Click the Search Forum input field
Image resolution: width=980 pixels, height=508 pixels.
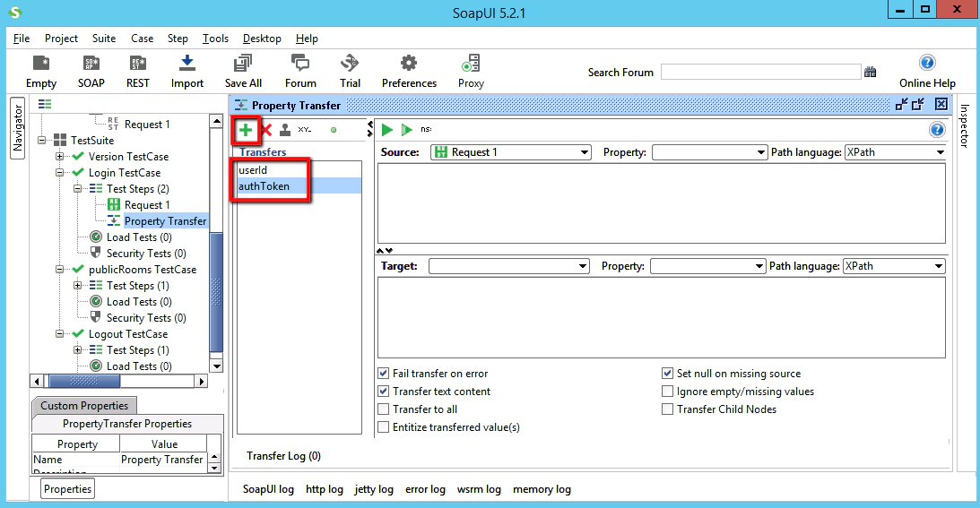pos(760,72)
